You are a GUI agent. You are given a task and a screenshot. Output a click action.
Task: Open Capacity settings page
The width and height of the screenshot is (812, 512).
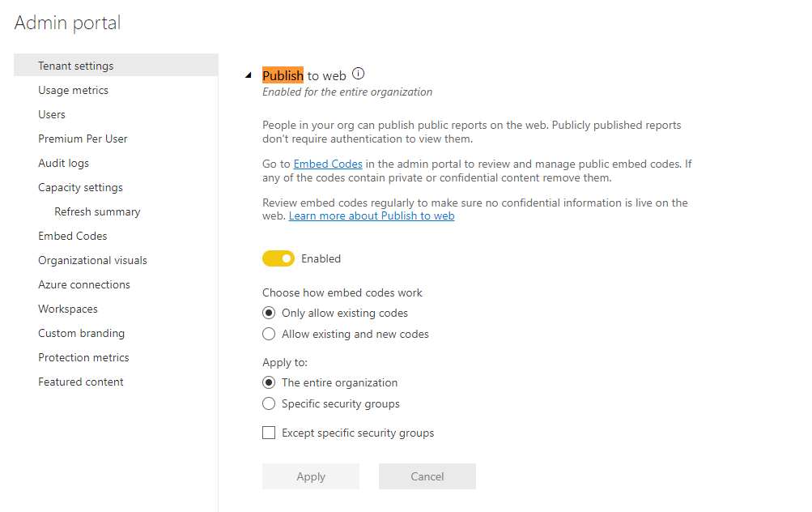[80, 188]
